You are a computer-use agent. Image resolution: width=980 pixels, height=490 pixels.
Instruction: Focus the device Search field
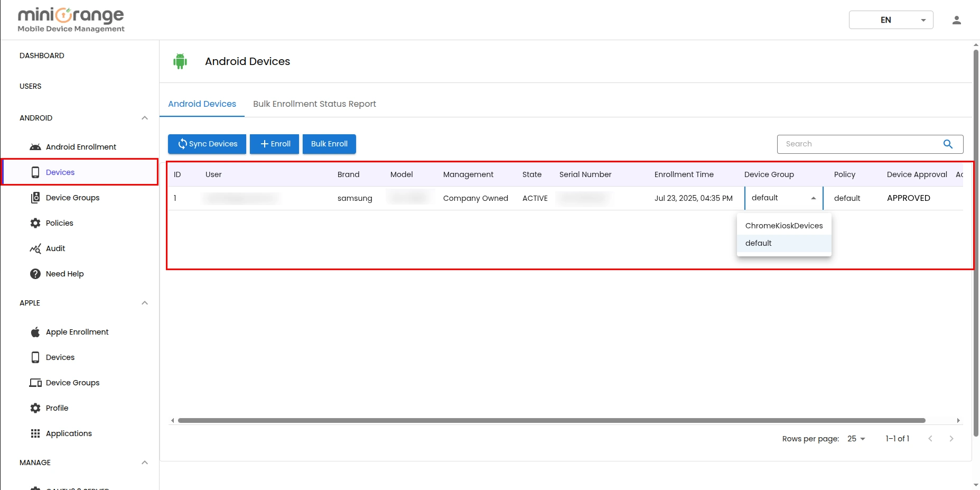[858, 144]
